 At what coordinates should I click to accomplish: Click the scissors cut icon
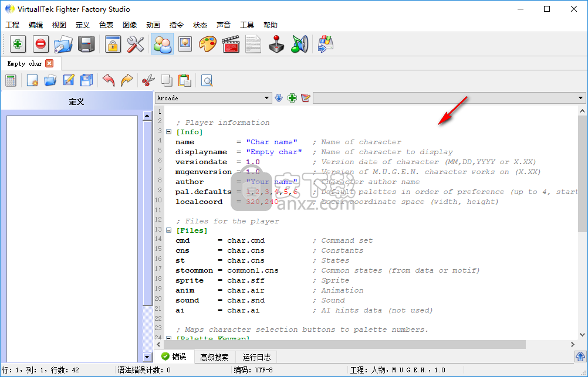coord(148,80)
